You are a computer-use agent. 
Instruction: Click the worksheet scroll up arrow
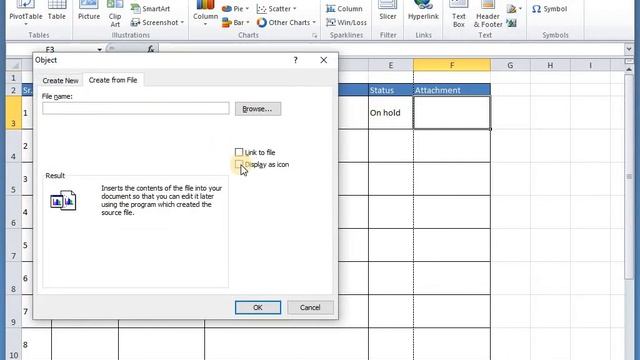(629, 69)
